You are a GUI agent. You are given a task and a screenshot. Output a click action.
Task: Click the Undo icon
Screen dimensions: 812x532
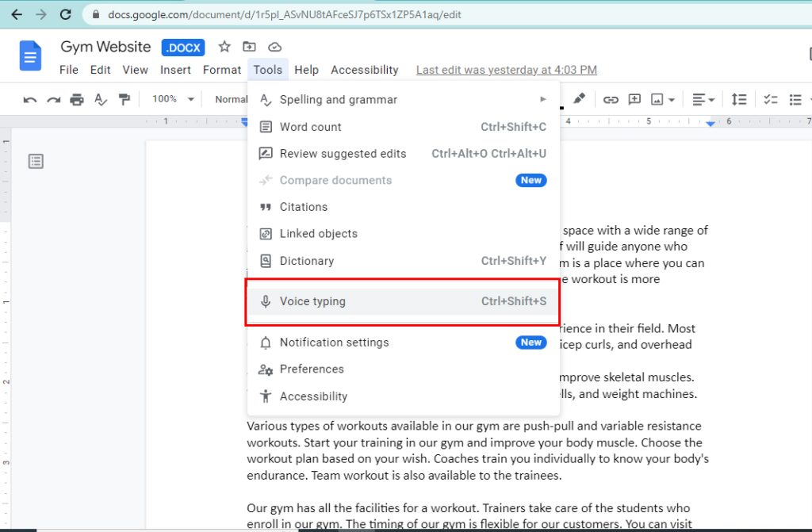pyautogui.click(x=30, y=99)
